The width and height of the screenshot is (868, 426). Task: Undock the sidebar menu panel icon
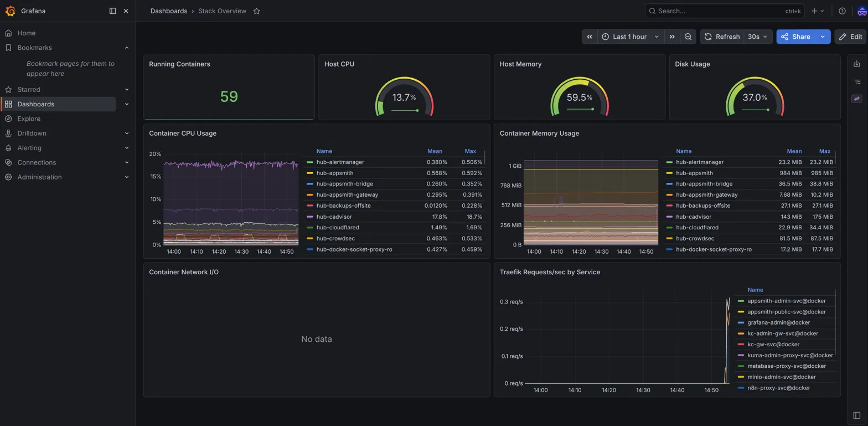113,11
